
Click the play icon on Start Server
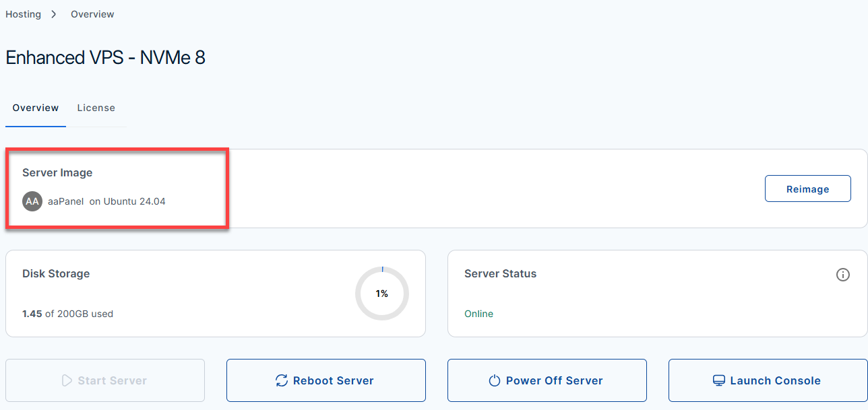(x=67, y=380)
